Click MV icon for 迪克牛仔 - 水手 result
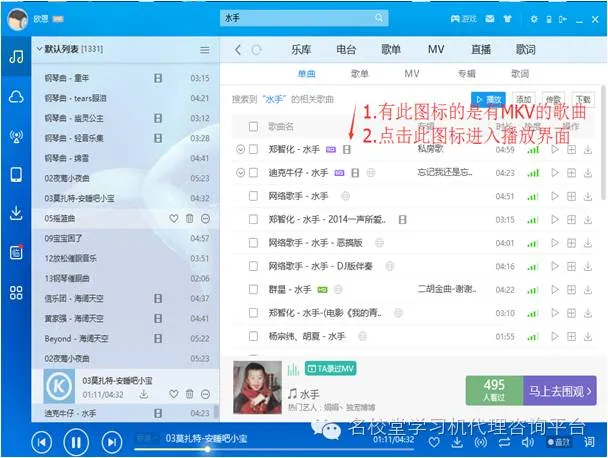Image resolution: width=608 pixels, height=458 pixels. [x=355, y=173]
